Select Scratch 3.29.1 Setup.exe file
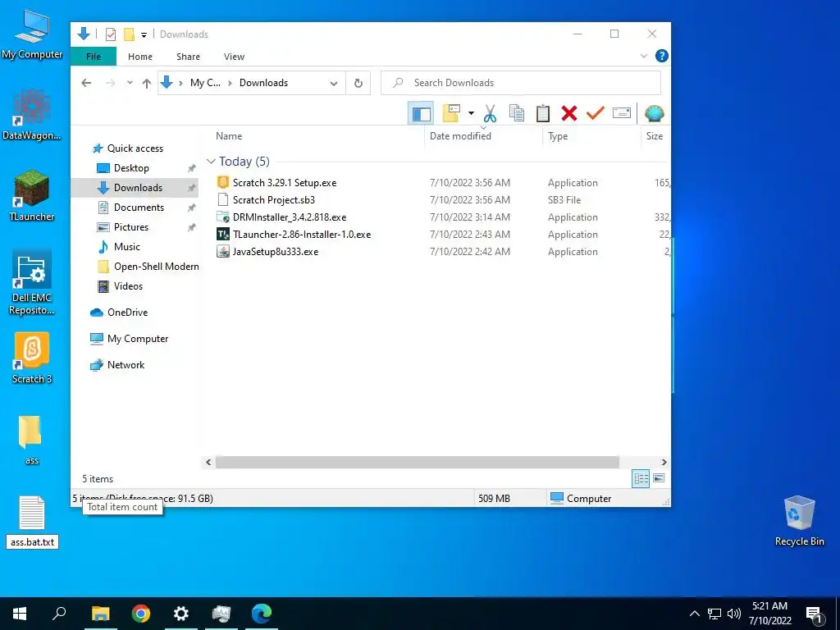Screen dimensions: 840x630 [285, 183]
